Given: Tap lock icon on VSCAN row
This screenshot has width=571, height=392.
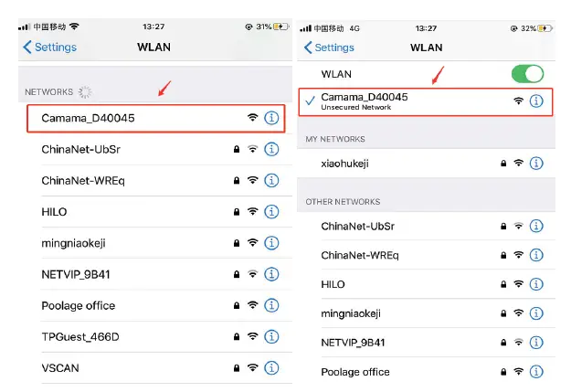Looking at the screenshot, I should pos(237,368).
